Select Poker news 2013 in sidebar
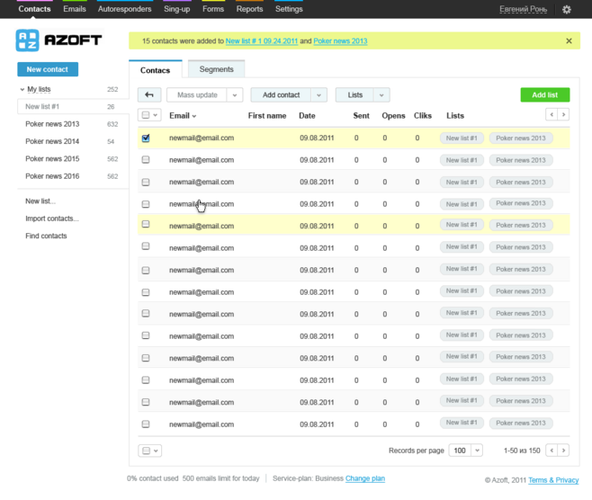 [x=52, y=124]
